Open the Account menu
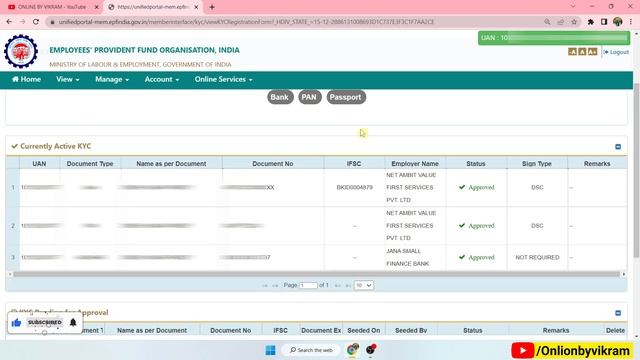Viewport: 640px width, 360px height. coord(162,80)
